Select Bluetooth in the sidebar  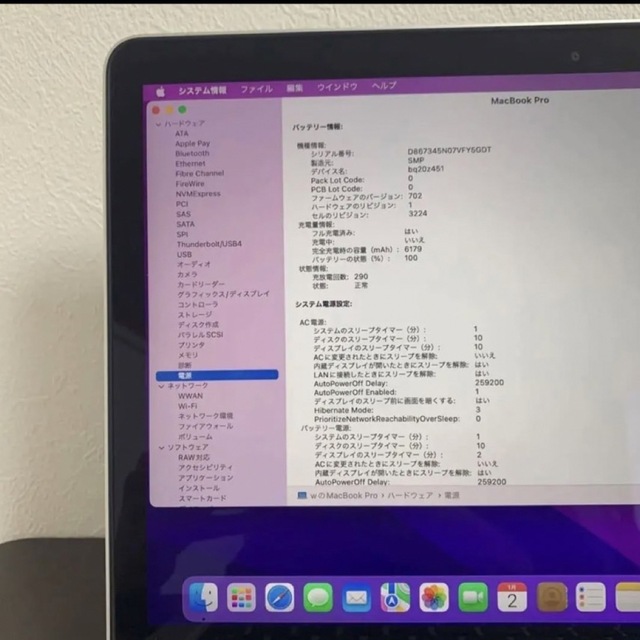[192, 153]
